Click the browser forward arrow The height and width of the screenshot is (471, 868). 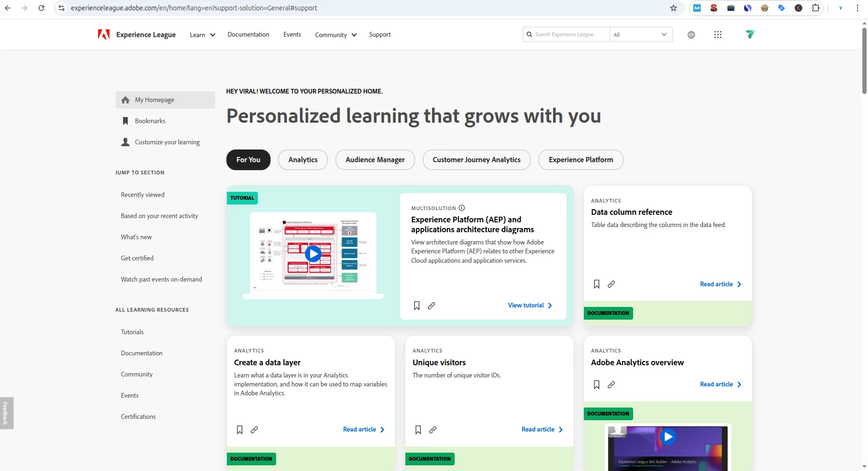[x=24, y=8]
